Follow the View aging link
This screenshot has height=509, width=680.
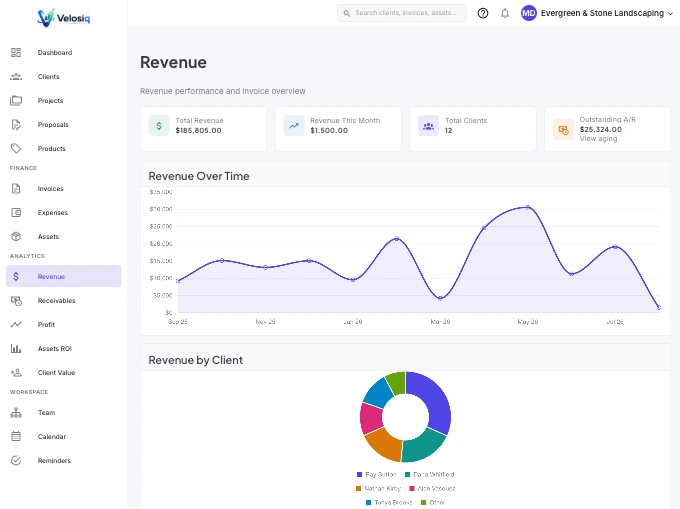tap(598, 139)
